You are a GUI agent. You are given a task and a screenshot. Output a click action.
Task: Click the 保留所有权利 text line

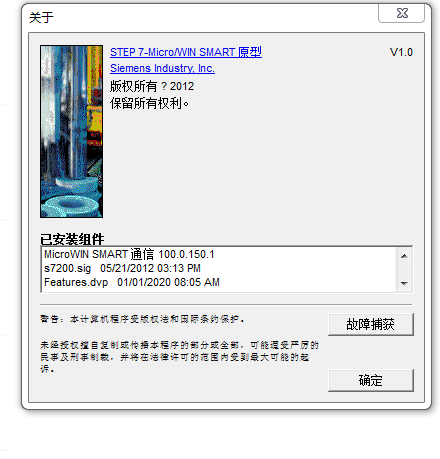(149, 103)
